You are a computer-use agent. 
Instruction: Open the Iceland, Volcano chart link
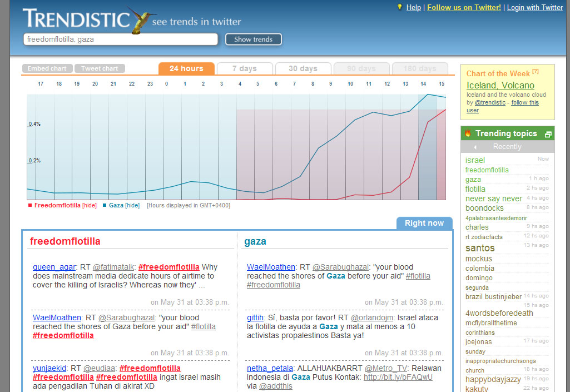coord(500,85)
